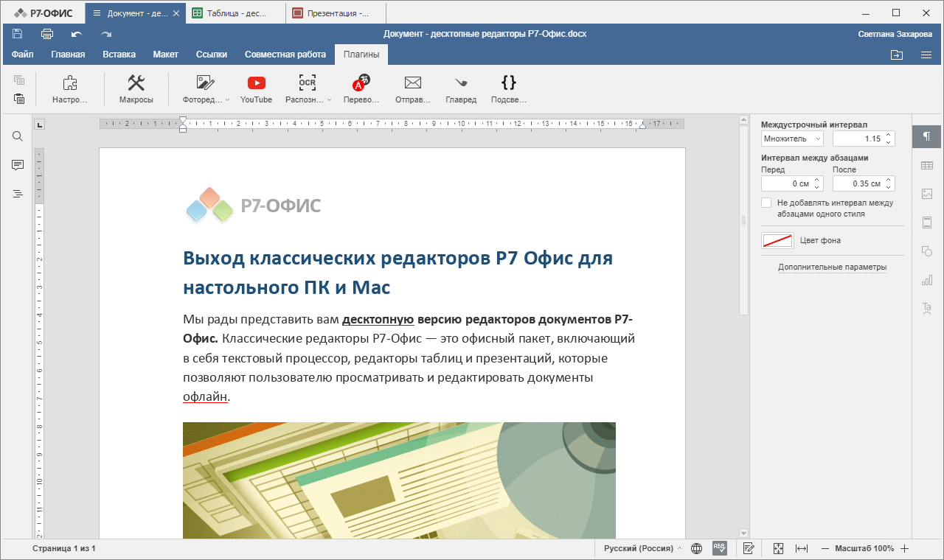Fit page to width icon
Viewport: 944px width, 560px height.
(x=802, y=548)
